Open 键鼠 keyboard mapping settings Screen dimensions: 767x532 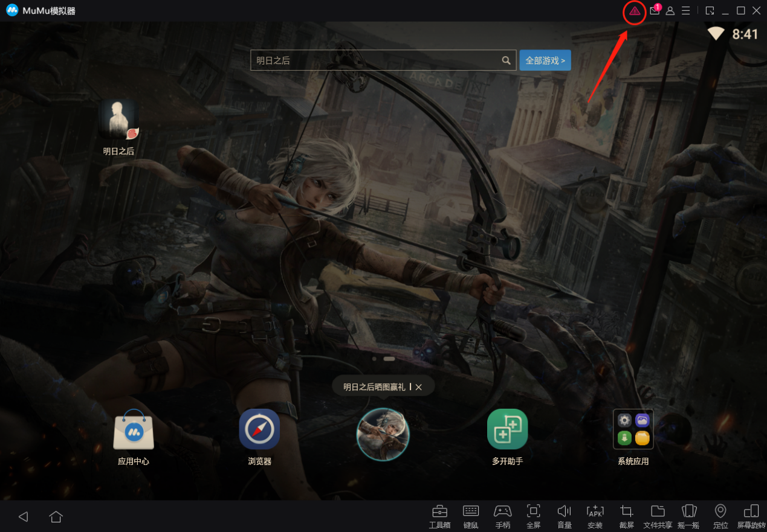471,516
